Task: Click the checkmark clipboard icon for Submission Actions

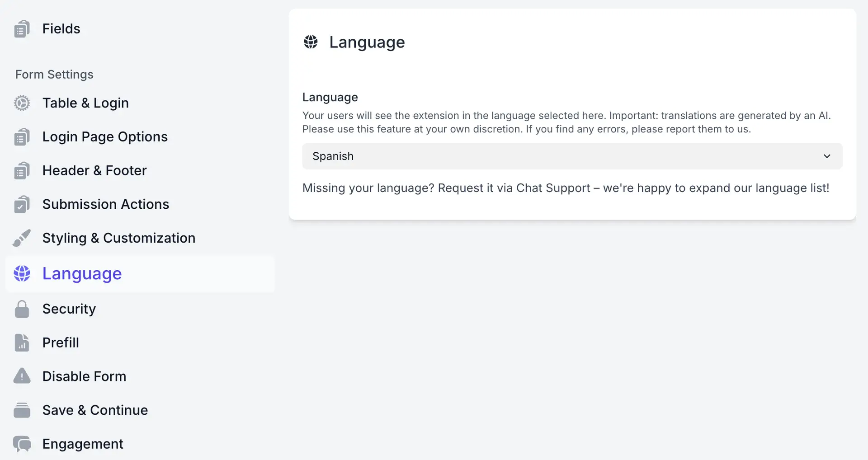Action: click(22, 204)
